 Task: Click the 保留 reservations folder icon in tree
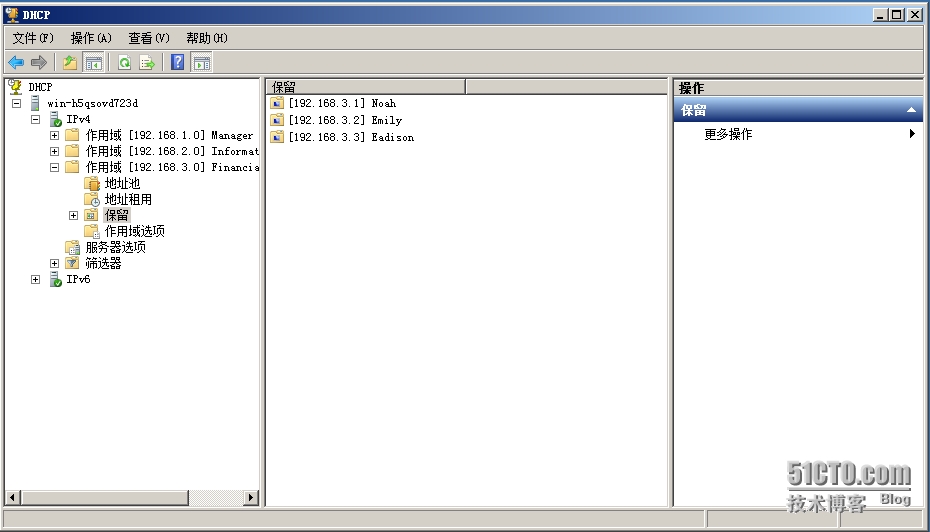[x=91, y=215]
